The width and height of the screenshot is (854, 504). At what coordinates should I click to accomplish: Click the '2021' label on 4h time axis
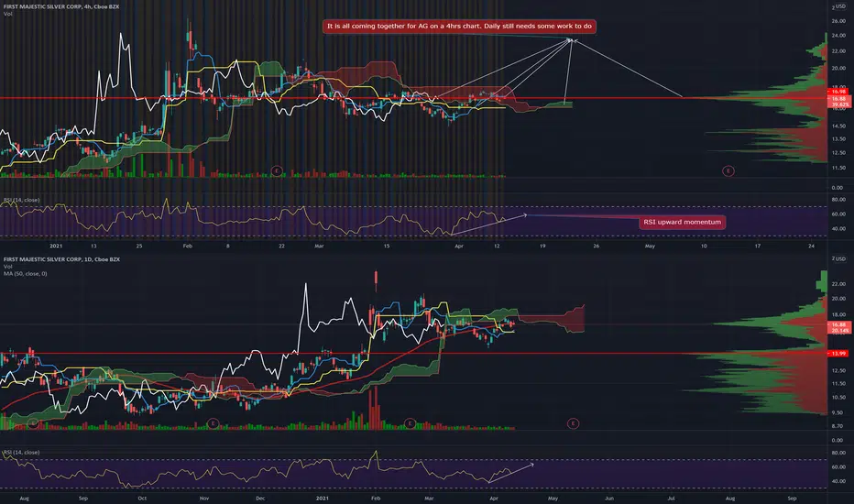click(x=56, y=247)
